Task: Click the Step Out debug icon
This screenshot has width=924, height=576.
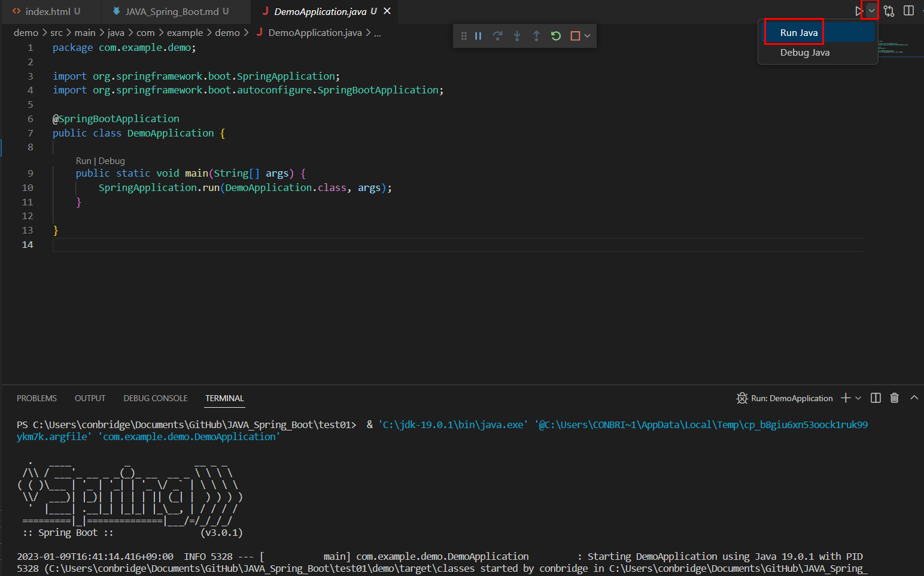Action: point(536,36)
